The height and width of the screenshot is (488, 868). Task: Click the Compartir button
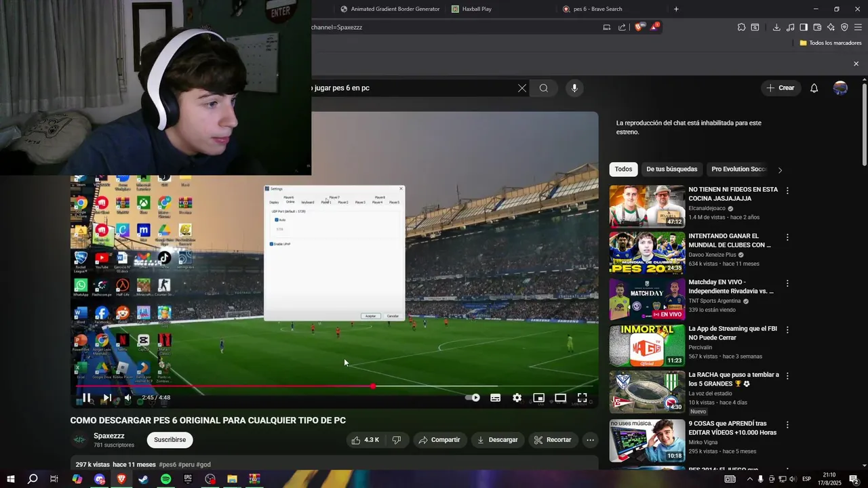click(439, 440)
